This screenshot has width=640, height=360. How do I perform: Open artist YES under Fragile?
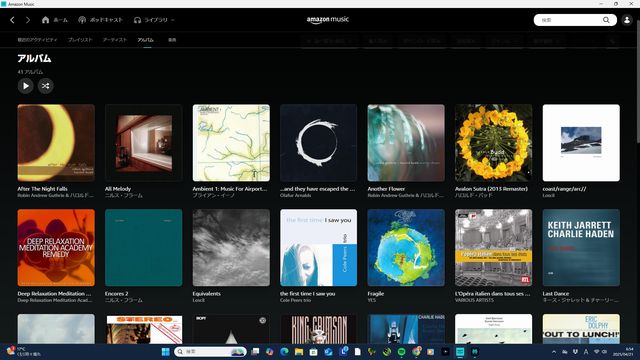pos(371,300)
